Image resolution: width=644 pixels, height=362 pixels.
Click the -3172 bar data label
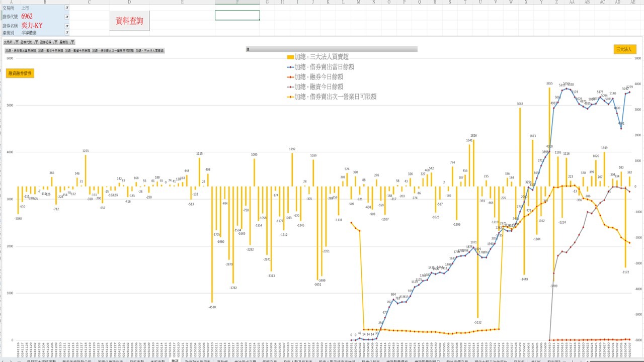tap(625, 272)
